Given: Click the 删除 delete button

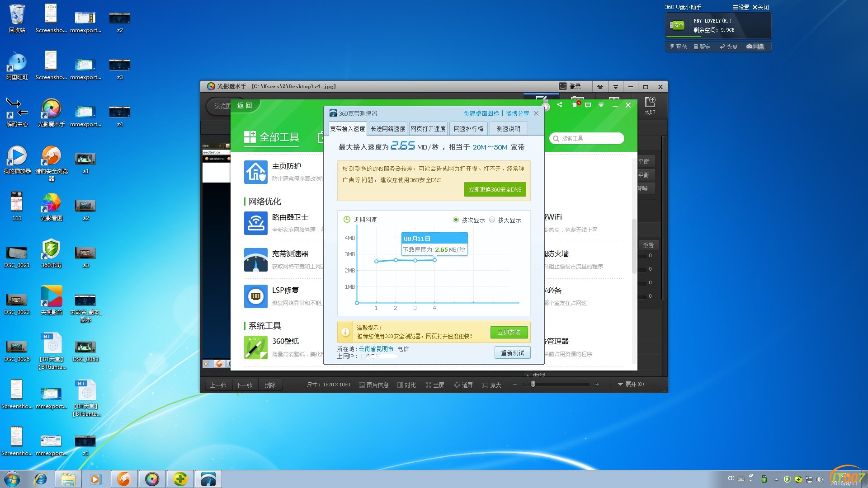Looking at the screenshot, I should (270, 385).
